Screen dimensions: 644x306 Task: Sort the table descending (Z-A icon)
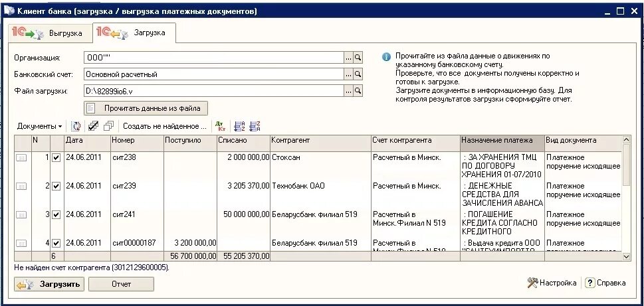[255, 126]
